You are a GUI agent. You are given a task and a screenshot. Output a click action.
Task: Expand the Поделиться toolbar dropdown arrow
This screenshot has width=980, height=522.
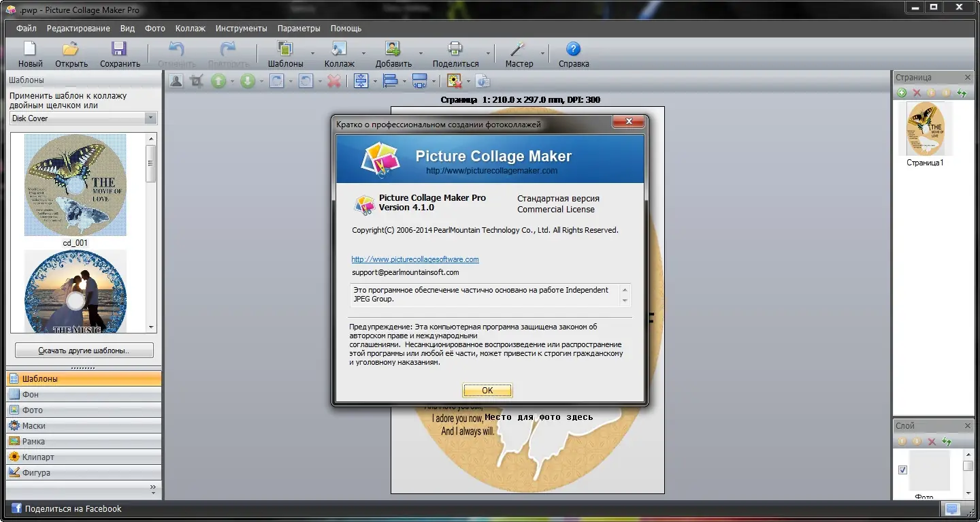click(x=488, y=52)
